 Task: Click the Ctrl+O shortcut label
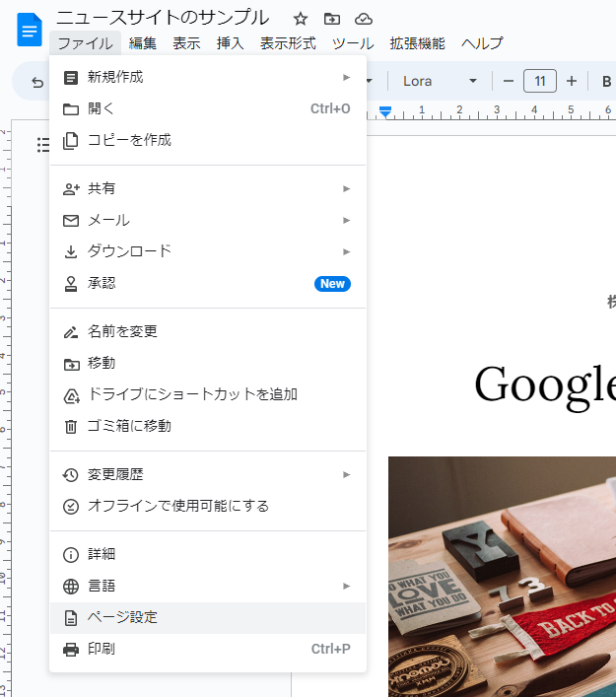[x=330, y=108]
